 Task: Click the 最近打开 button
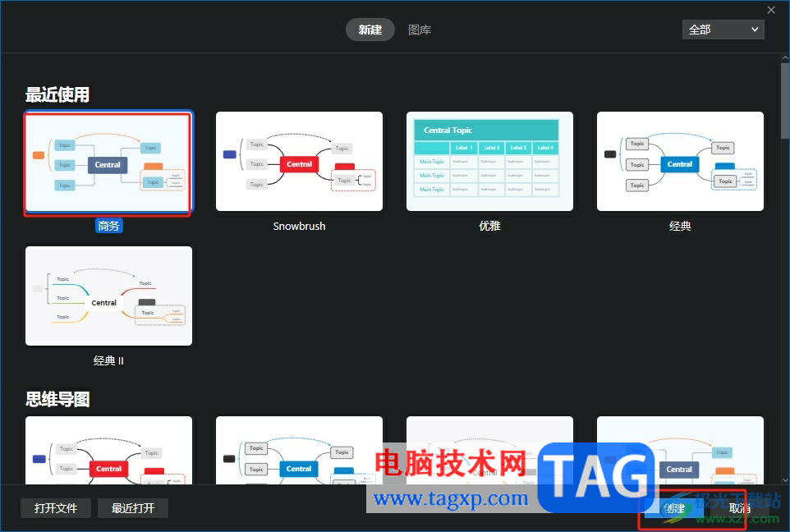click(x=133, y=508)
